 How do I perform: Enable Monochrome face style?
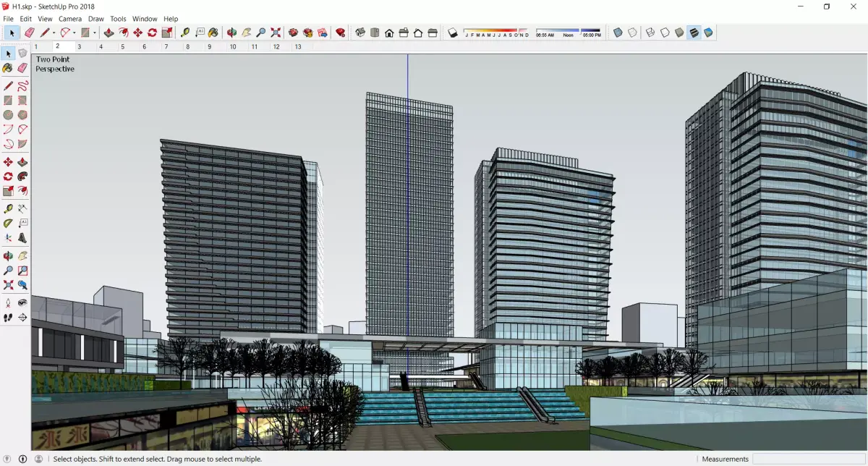(708, 33)
